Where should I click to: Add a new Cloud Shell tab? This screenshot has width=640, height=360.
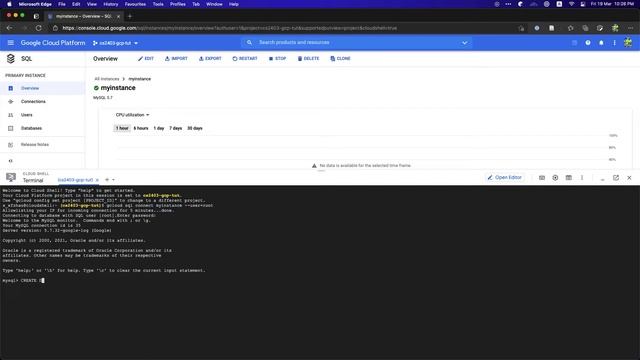pos(107,180)
